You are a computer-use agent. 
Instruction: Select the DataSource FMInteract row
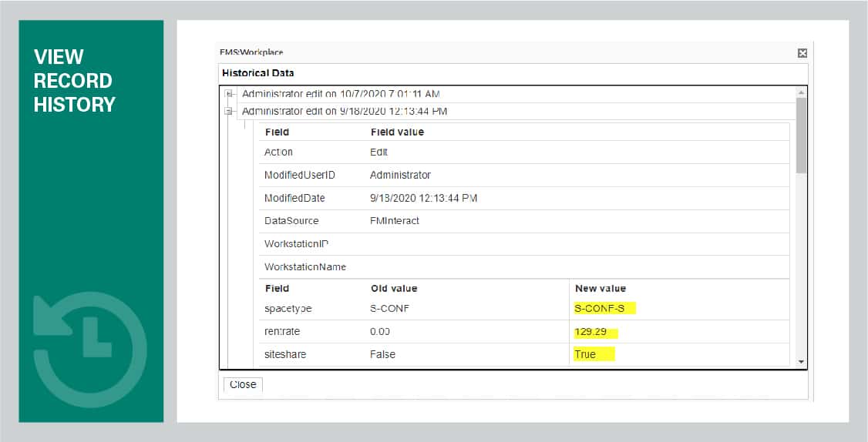click(523, 221)
